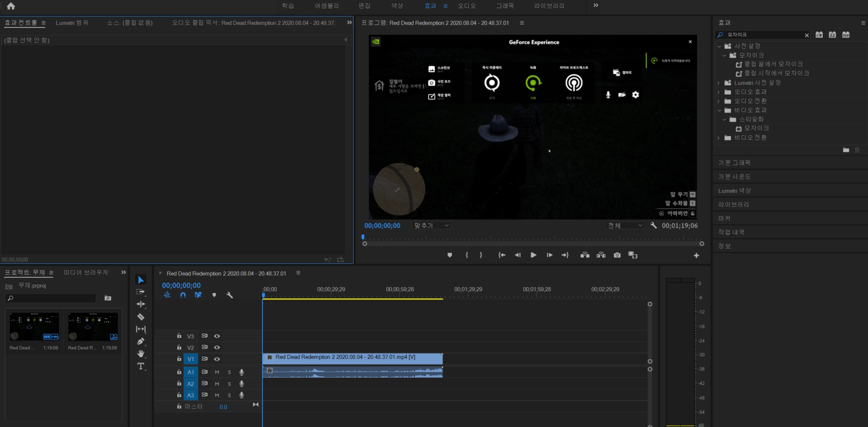This screenshot has width=868, height=427.
Task: Select the Razor tool
Action: click(x=141, y=316)
